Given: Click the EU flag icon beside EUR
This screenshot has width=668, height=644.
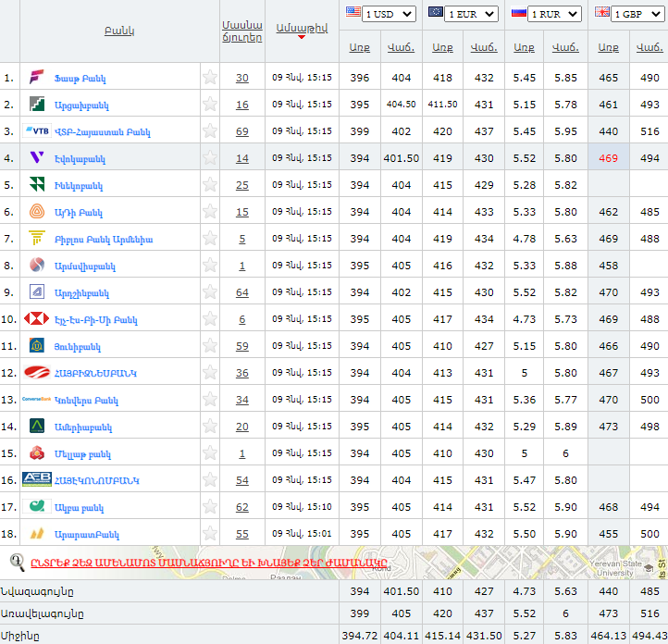Looking at the screenshot, I should 436,12.
